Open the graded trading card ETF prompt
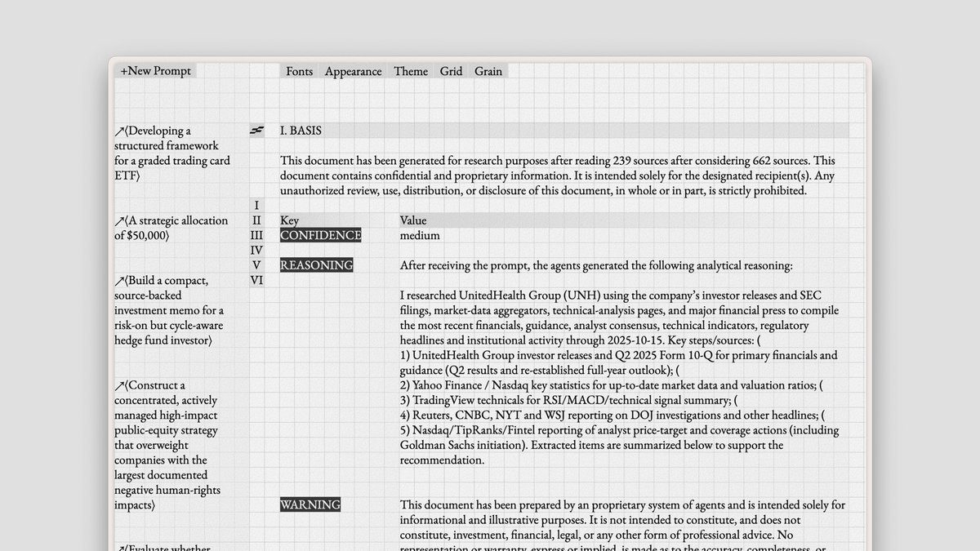Image resolution: width=980 pixels, height=551 pixels. pyautogui.click(x=172, y=153)
